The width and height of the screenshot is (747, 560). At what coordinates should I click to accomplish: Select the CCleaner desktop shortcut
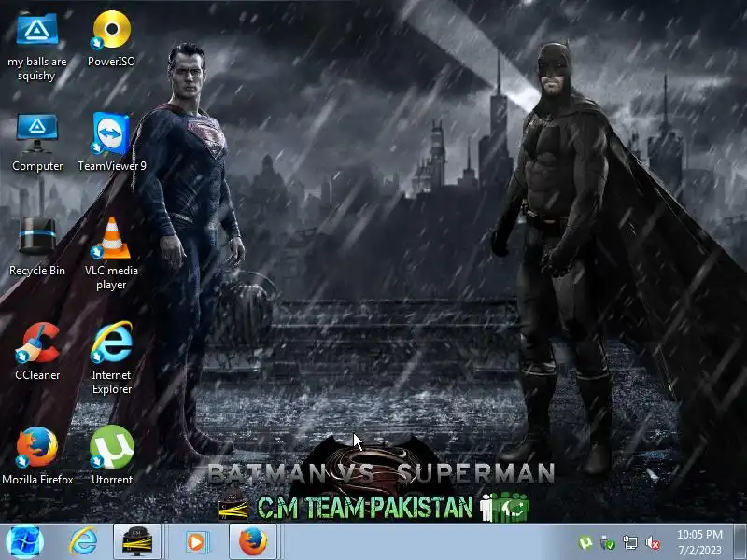point(37,343)
